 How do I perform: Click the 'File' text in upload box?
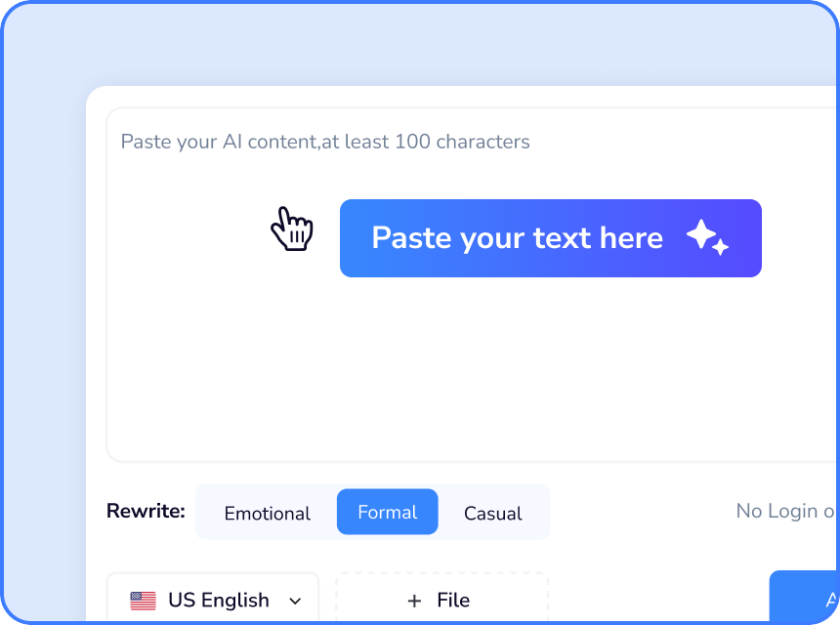click(453, 601)
